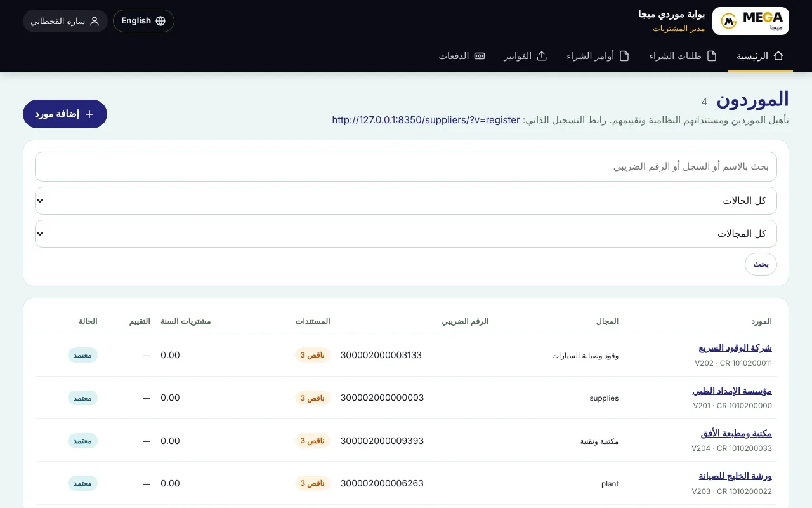Screen dimensions: 812x508
Task: Click the purchase orders document icon
Action: 624,56
